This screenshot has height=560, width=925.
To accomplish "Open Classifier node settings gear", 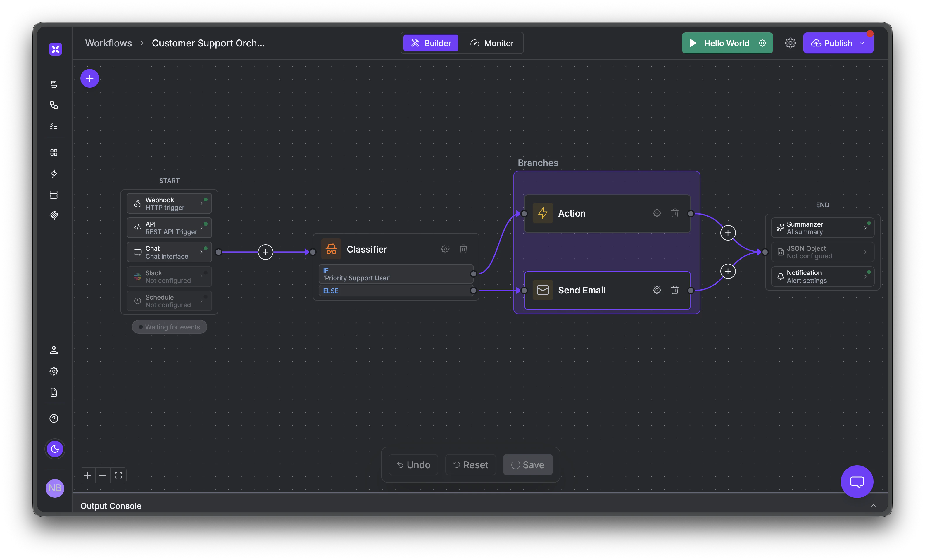I will pos(445,249).
